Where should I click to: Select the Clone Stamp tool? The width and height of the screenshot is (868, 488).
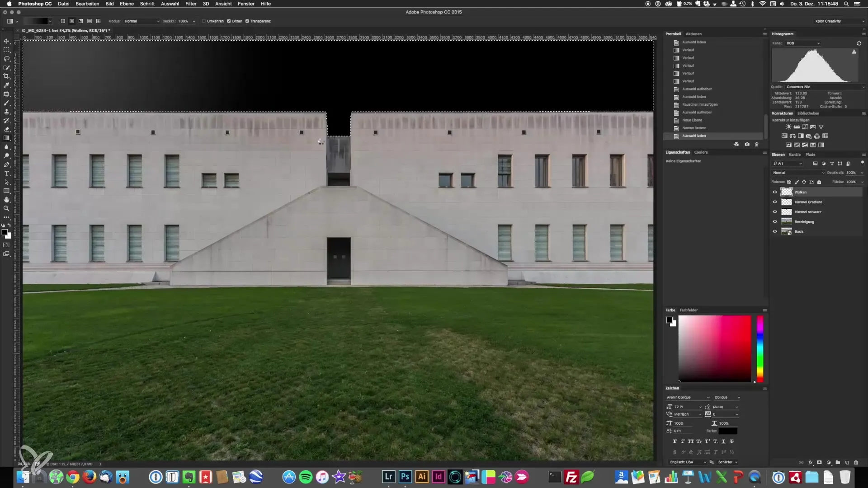pos(6,112)
